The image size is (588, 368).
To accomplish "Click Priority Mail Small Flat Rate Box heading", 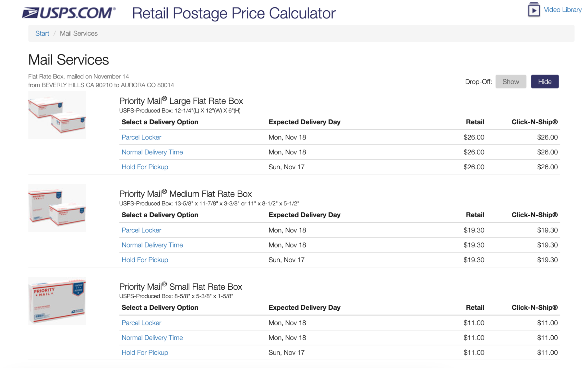I will tap(181, 286).
